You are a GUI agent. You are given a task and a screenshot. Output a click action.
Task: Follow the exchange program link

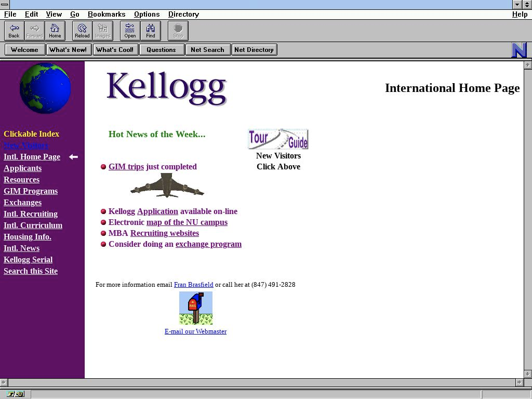click(x=208, y=244)
